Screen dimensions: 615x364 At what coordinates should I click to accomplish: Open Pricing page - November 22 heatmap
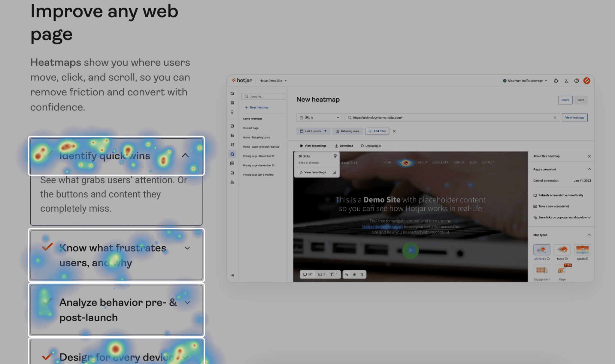259,165
